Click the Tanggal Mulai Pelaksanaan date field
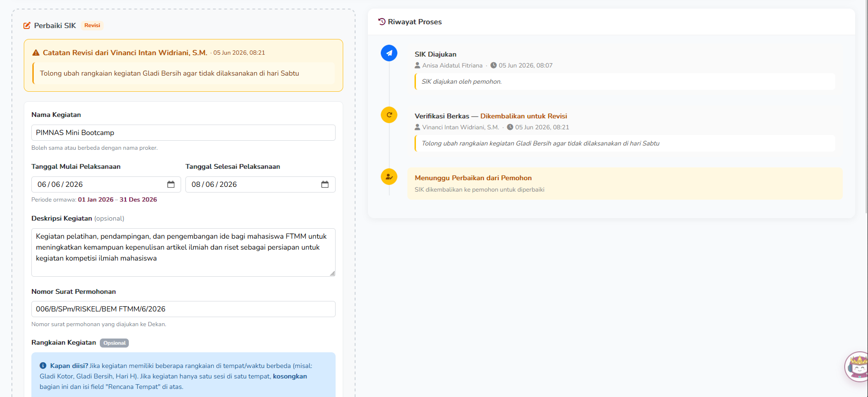Viewport: 868px width, 397px height. point(106,184)
